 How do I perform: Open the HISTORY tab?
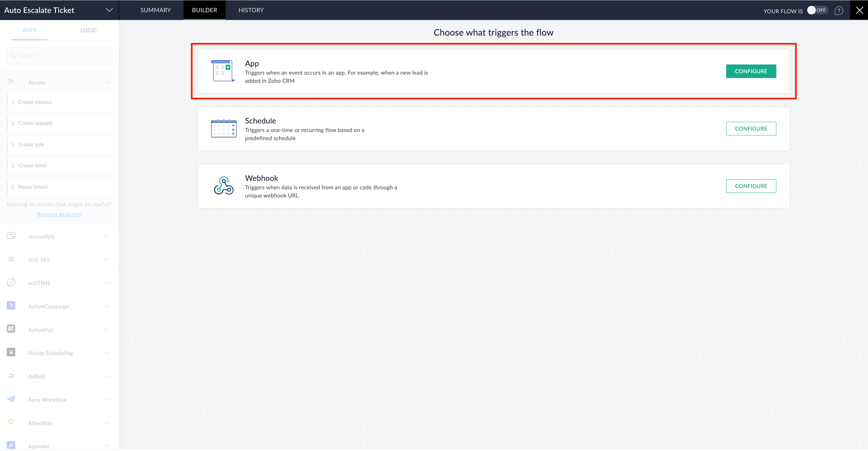251,10
